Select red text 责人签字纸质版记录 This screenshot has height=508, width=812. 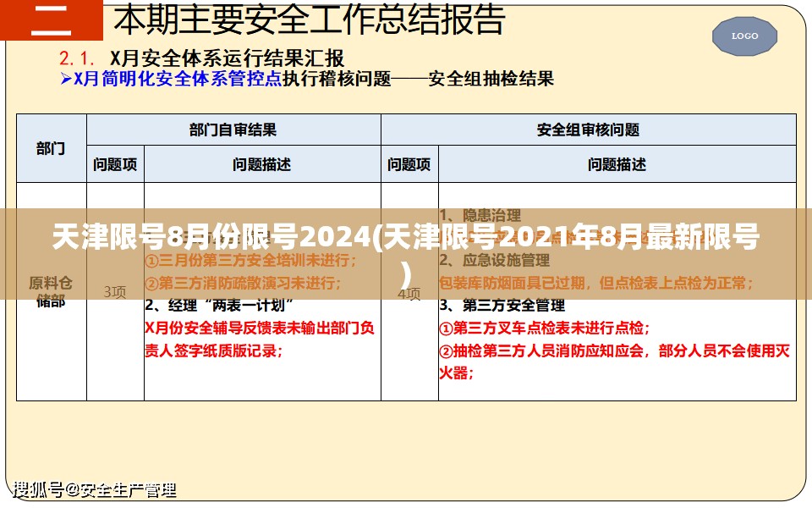[214, 351]
